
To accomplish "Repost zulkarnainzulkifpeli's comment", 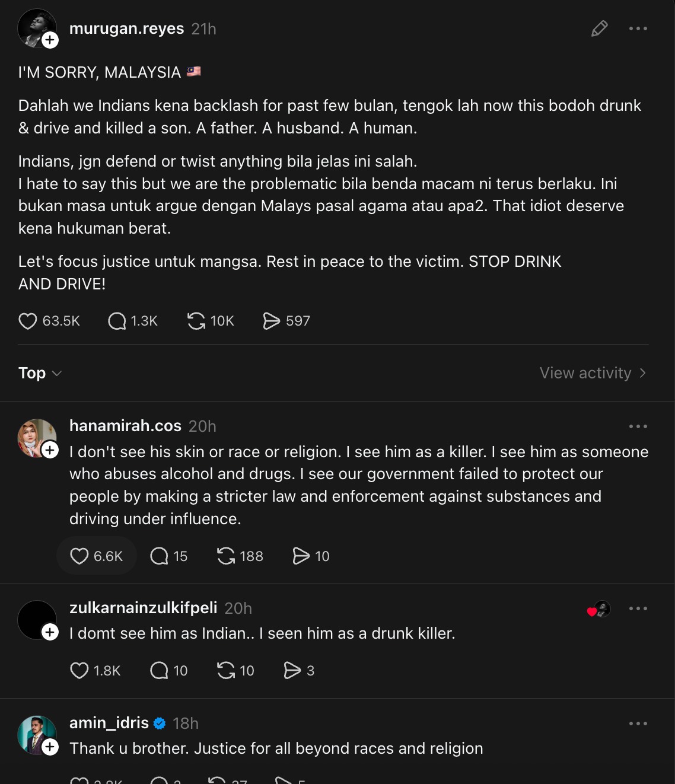I will point(226,670).
